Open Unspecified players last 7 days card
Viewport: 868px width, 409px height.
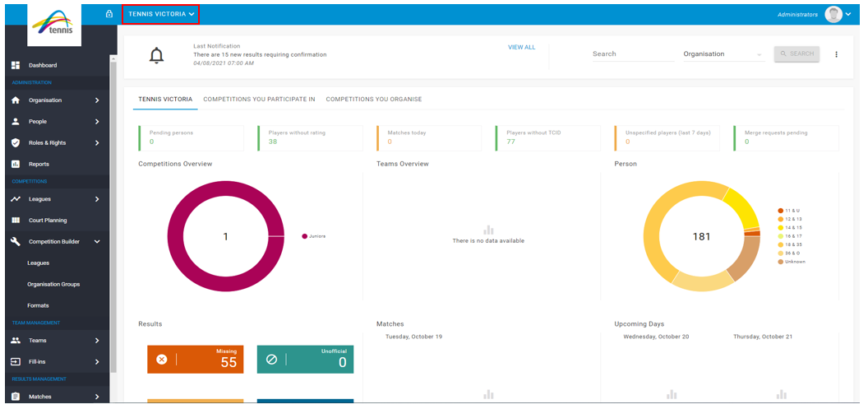point(667,138)
